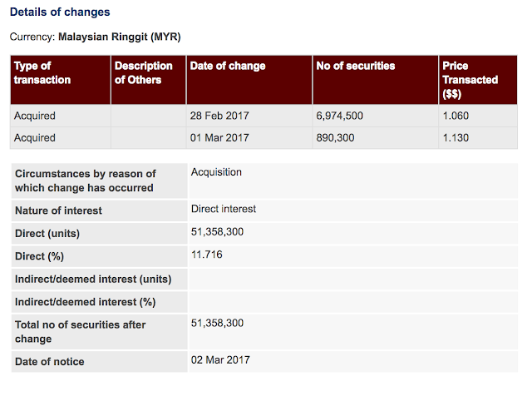The width and height of the screenshot is (532, 396).
Task: Select the 02 Mar 2017 notice date
Action: pyautogui.click(x=220, y=360)
